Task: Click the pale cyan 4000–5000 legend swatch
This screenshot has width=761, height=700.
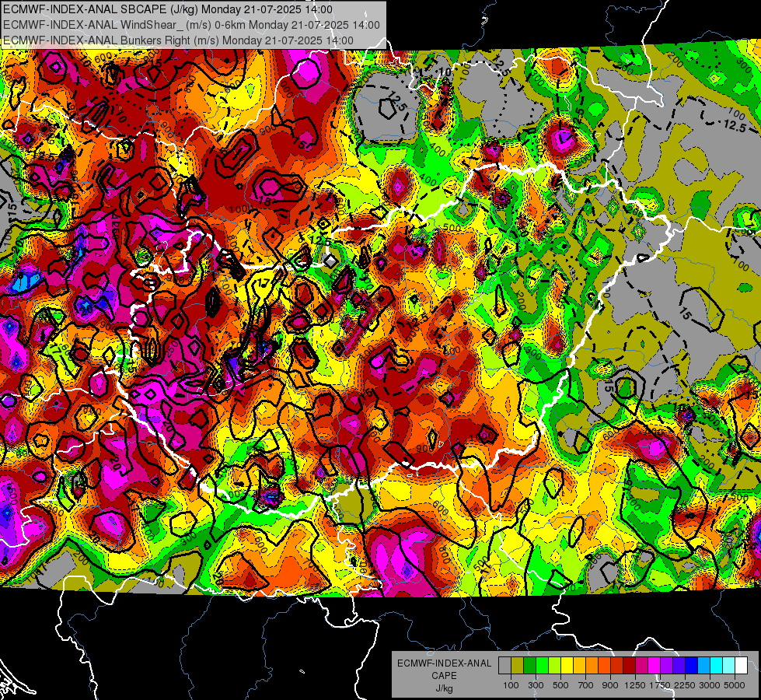Action: pos(729,666)
